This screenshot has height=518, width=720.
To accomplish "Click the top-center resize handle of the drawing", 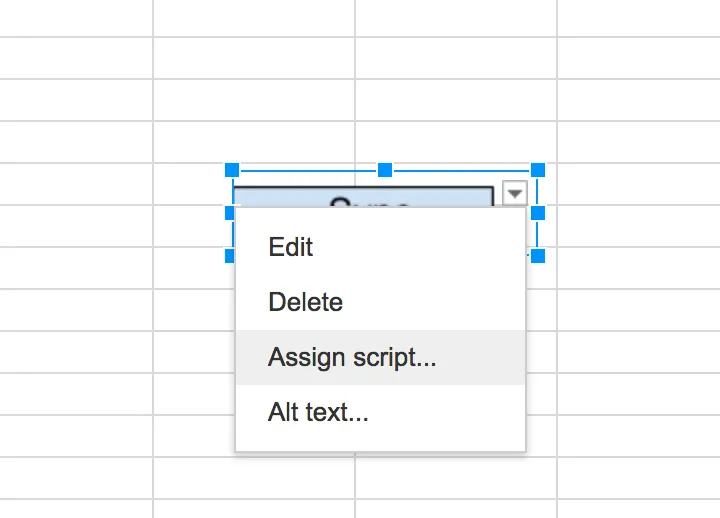I will (x=385, y=170).
